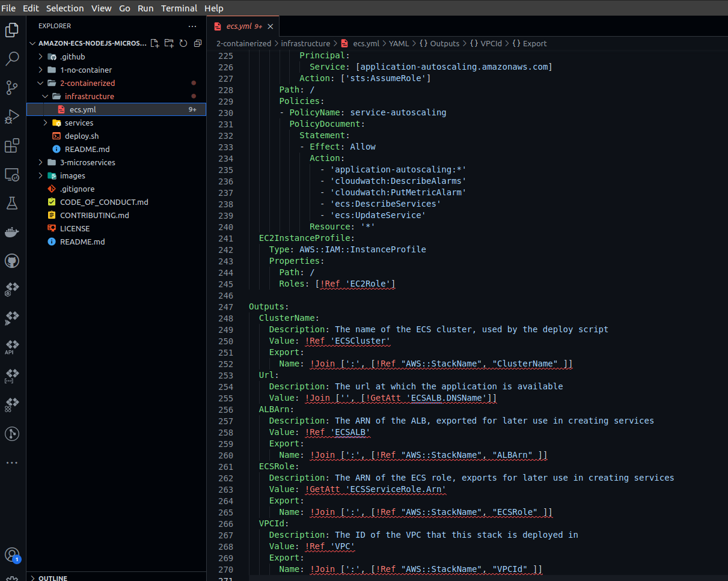Collapse the 2-containerized folder

[x=39, y=83]
